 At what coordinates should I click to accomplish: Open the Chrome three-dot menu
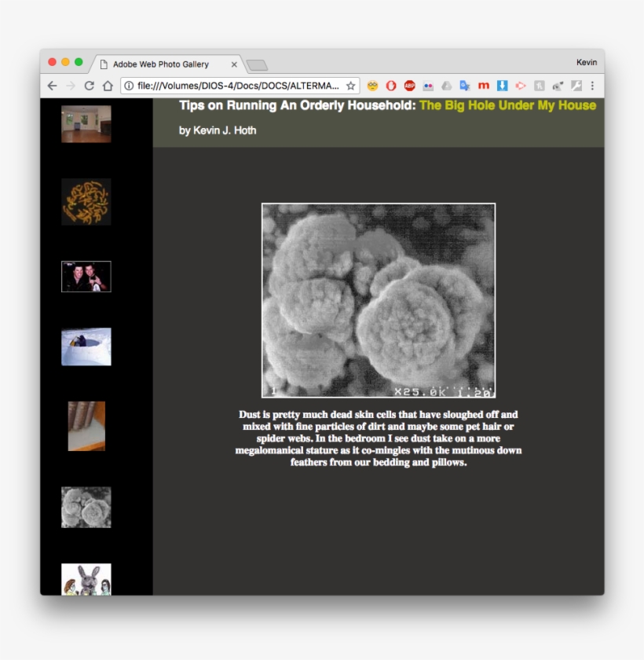pyautogui.click(x=592, y=86)
